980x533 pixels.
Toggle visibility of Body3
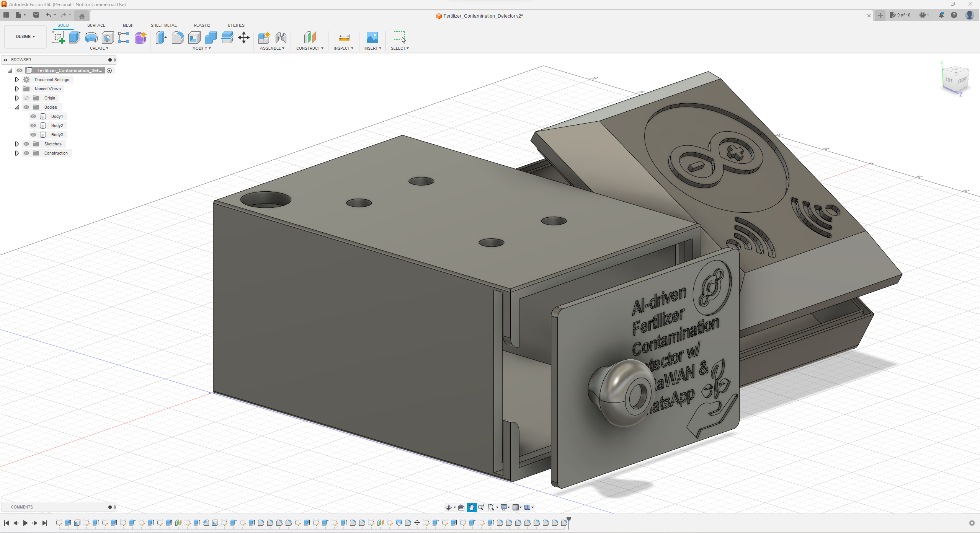pos(33,135)
